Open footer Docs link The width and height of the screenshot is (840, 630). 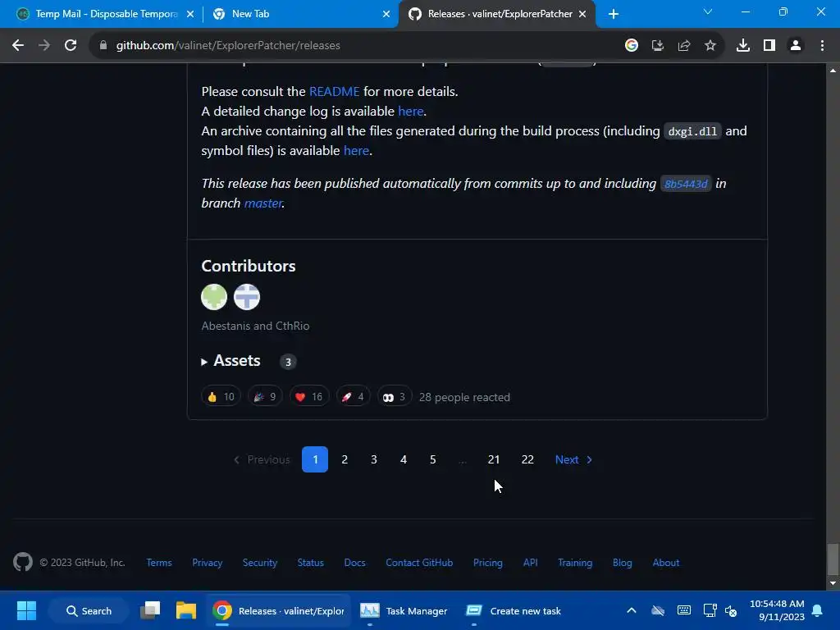[x=354, y=563]
